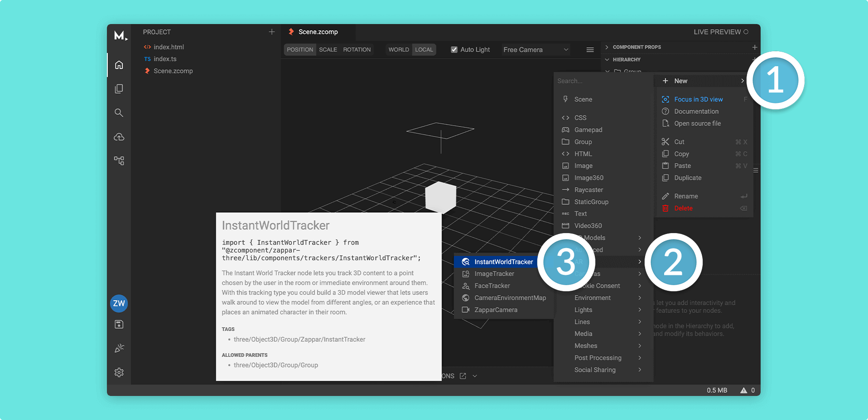The width and height of the screenshot is (868, 420).
Task: Open the viewport hamburger menu icon
Action: point(590,50)
